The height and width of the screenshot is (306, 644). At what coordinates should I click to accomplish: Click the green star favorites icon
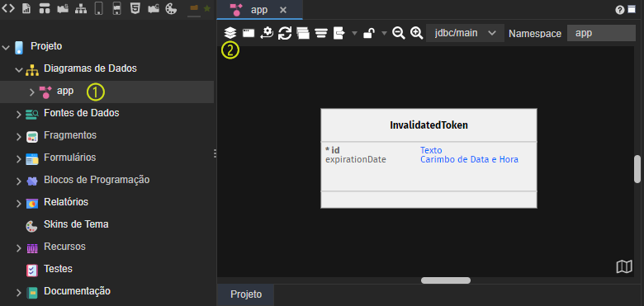pyautogui.click(x=207, y=8)
